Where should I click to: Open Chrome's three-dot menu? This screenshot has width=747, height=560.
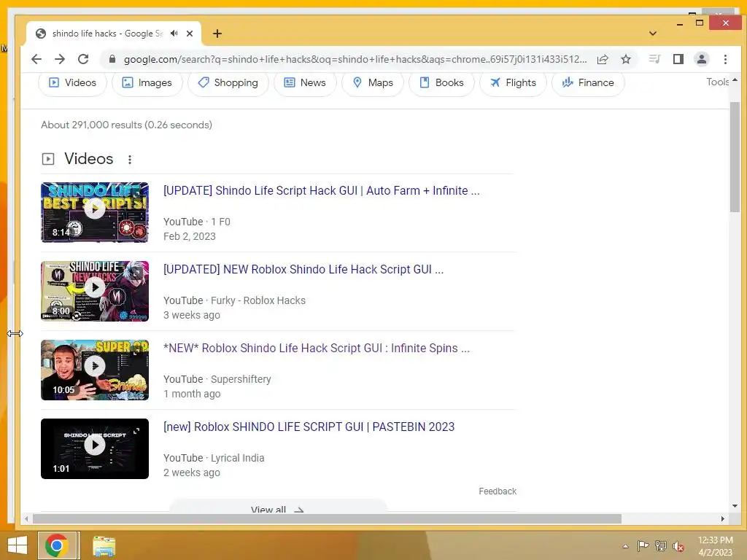(x=725, y=59)
